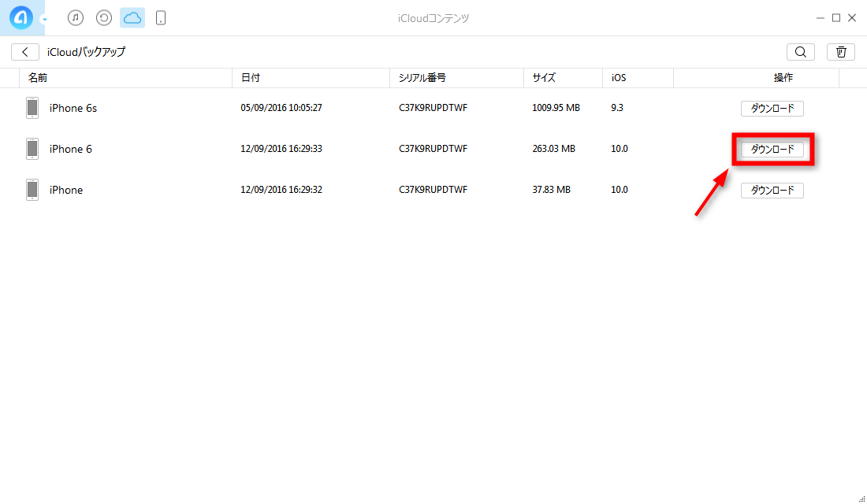Maximize the iCloudコンテンツ window
The width and height of the screenshot is (867, 504).
click(836, 18)
